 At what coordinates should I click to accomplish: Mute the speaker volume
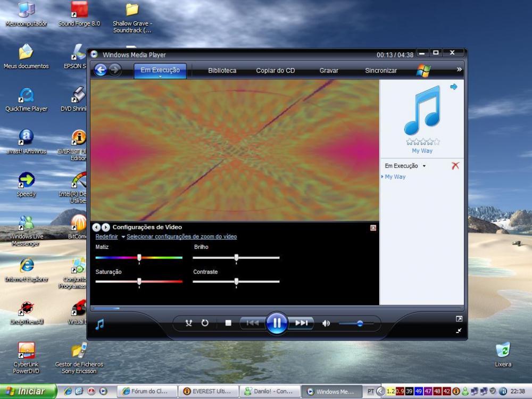tap(326, 323)
